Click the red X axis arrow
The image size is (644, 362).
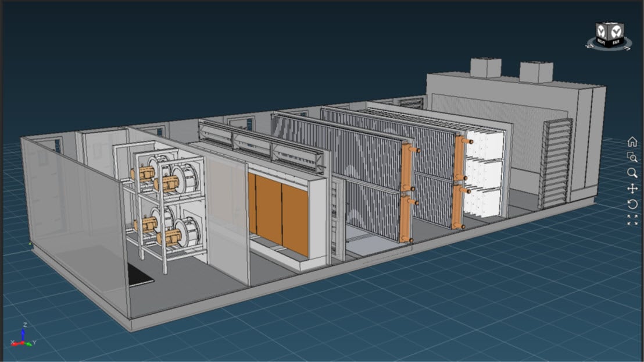(16, 344)
